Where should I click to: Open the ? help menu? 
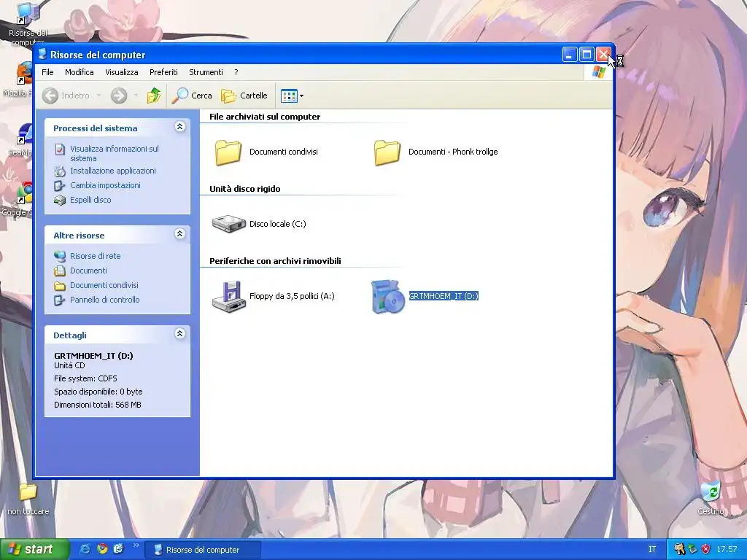tap(236, 72)
